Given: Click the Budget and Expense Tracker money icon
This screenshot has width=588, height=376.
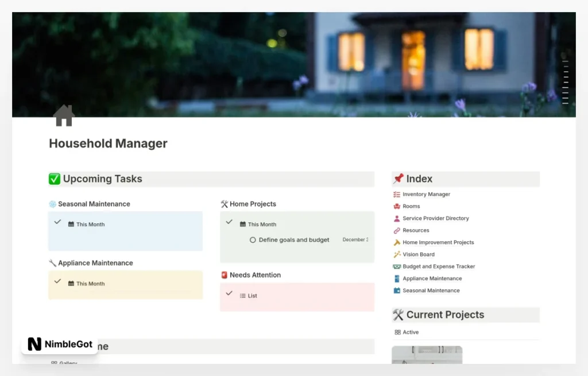Looking at the screenshot, I should [397, 266].
